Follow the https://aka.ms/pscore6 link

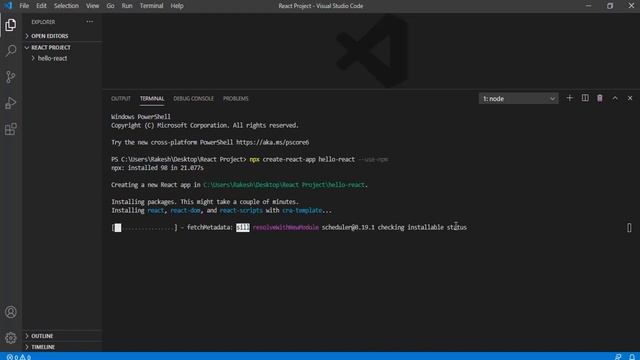point(272,142)
